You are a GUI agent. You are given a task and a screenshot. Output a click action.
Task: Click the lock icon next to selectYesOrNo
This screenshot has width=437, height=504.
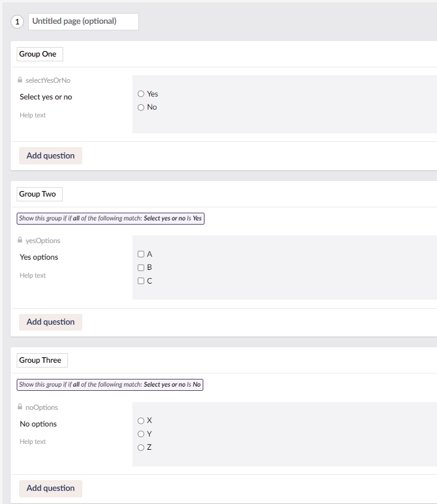pos(20,80)
